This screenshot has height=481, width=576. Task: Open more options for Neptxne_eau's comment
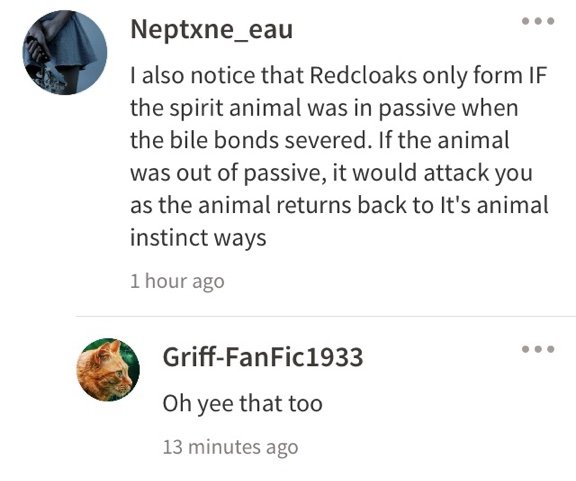[538, 21]
